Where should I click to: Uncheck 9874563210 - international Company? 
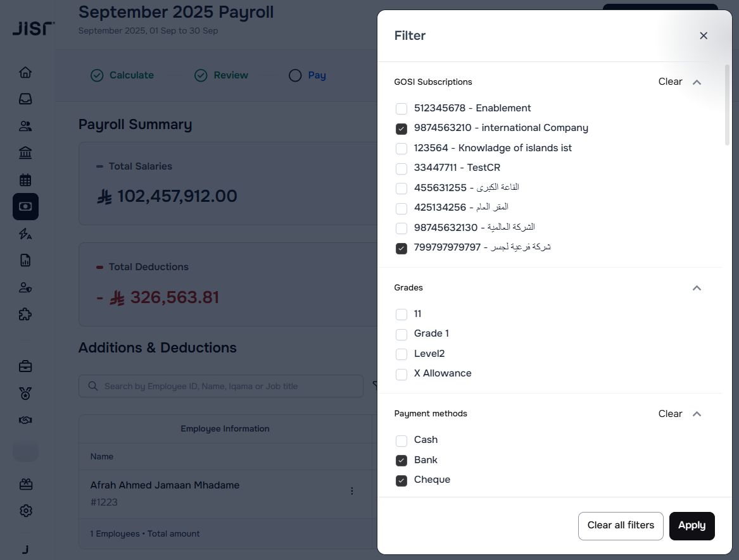401,128
